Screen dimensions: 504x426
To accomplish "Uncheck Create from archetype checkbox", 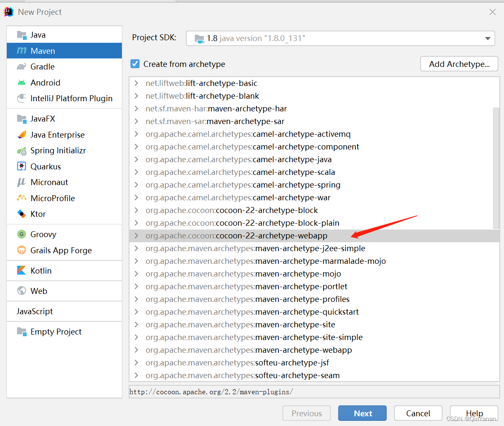I will point(135,64).
